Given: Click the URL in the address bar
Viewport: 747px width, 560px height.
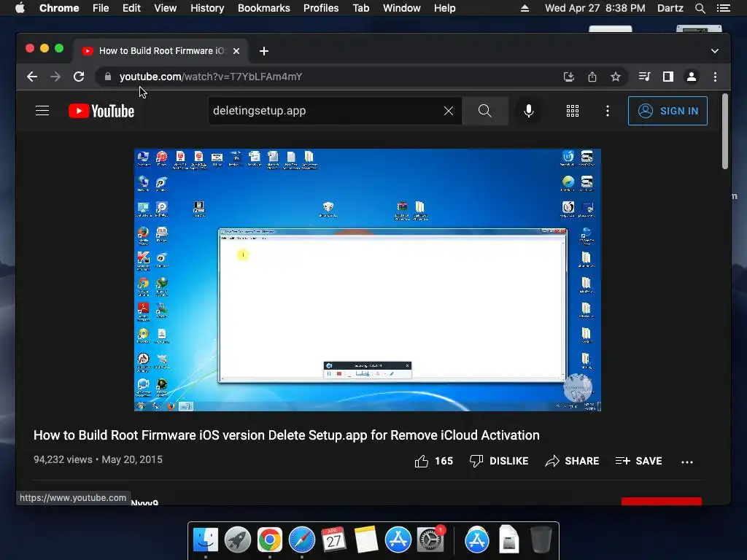Looking at the screenshot, I should (x=211, y=77).
